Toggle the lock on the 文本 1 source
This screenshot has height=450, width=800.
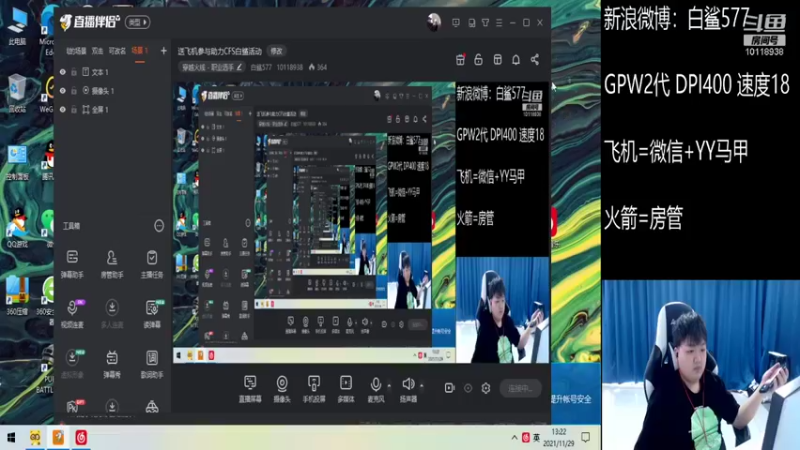(74, 72)
